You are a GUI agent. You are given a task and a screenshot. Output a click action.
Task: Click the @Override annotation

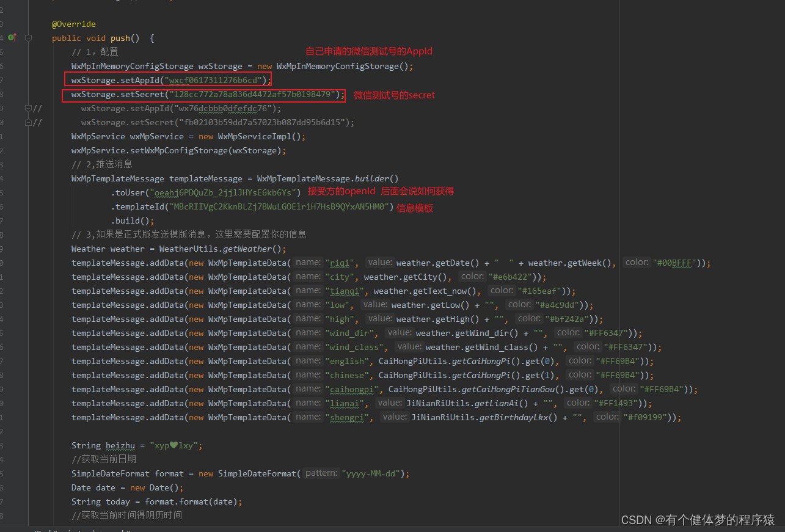point(74,24)
